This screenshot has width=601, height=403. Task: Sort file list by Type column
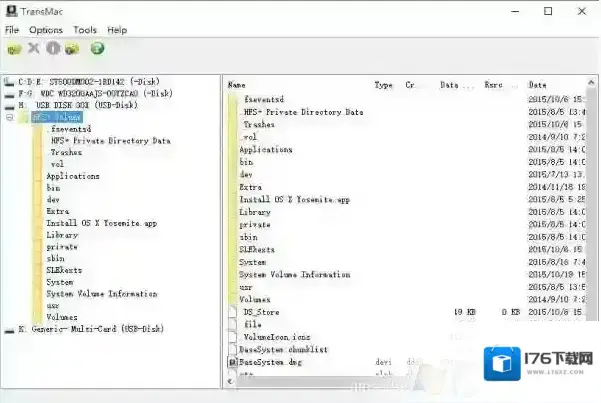[383, 85]
